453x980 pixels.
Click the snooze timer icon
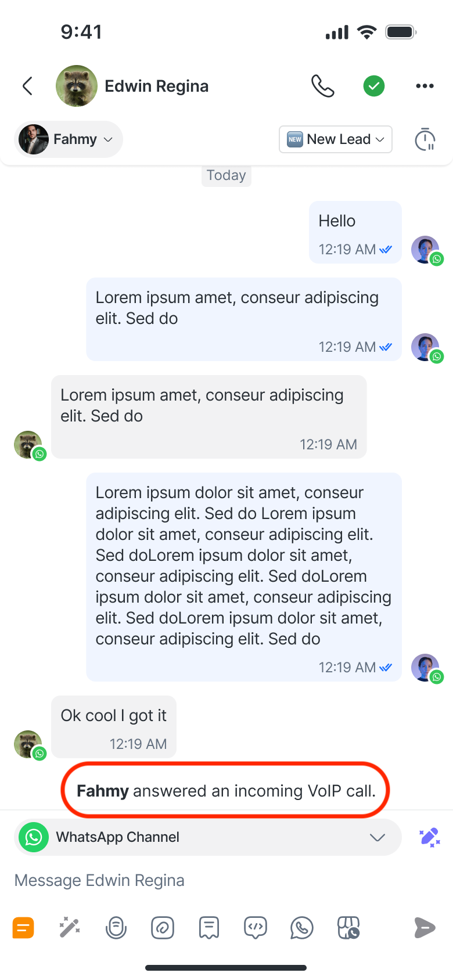click(x=425, y=139)
